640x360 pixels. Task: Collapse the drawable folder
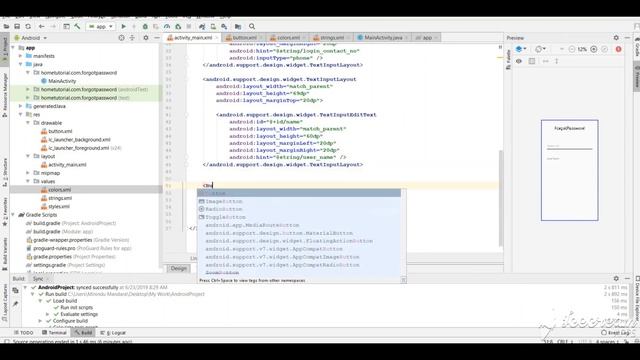(x=28, y=122)
